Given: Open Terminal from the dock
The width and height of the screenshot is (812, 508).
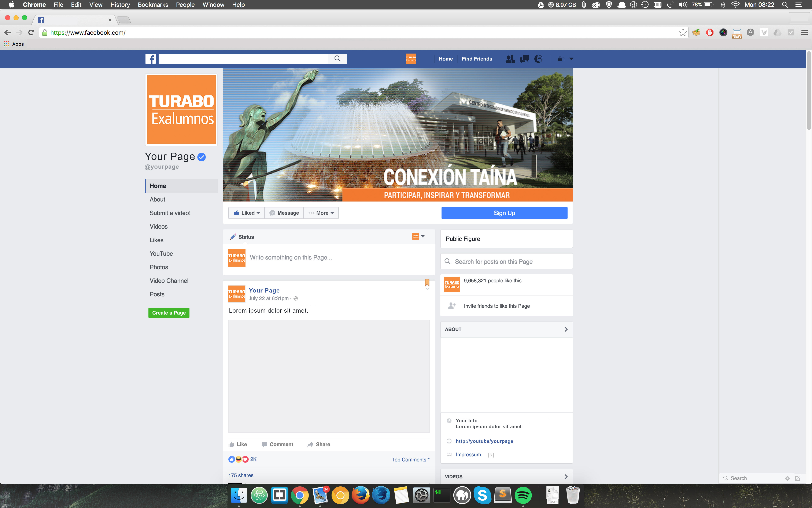Looking at the screenshot, I should (442, 495).
